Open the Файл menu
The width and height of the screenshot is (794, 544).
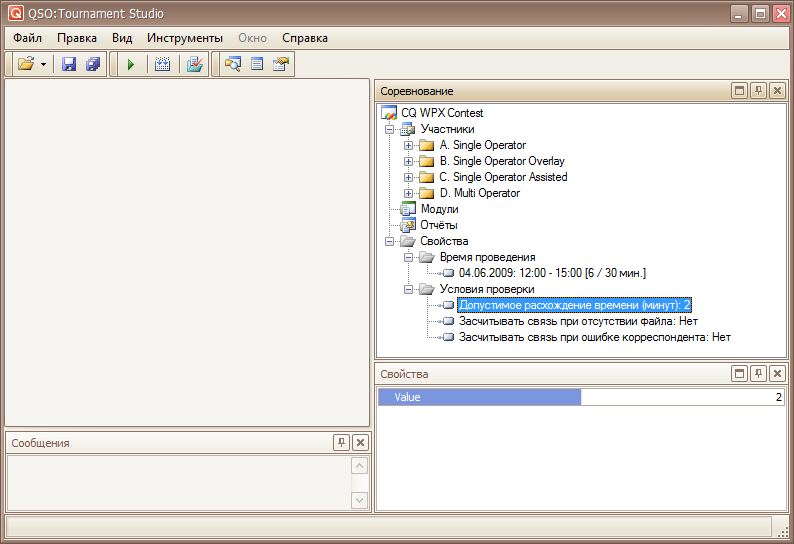[27, 38]
